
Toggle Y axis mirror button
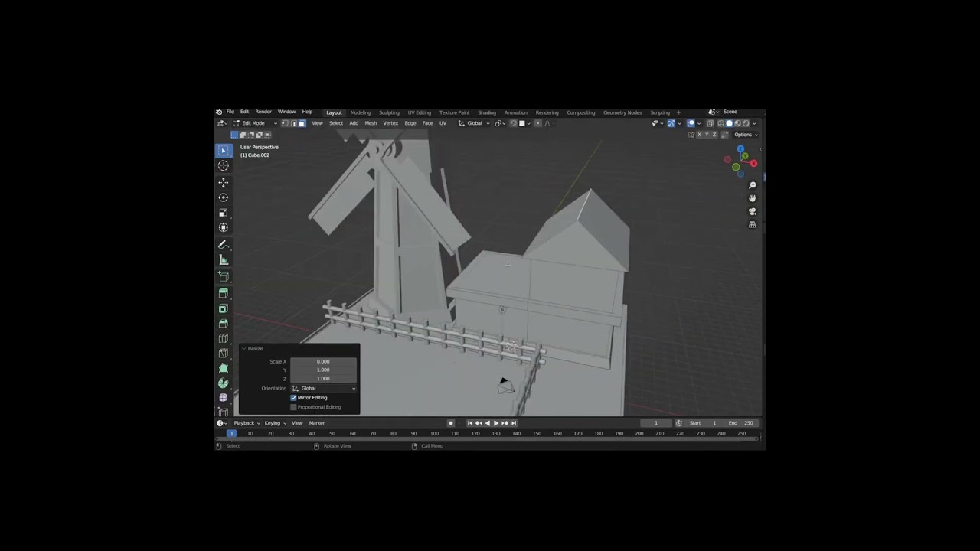click(x=707, y=135)
